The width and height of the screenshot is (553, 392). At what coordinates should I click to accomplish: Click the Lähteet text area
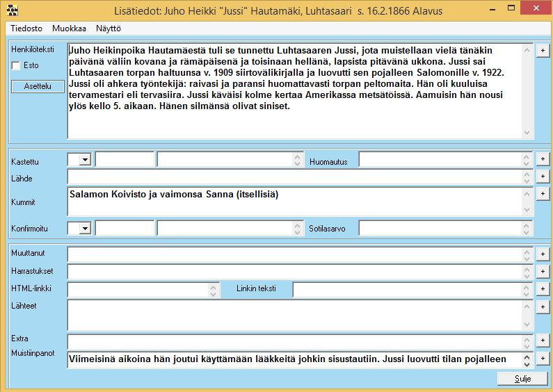coord(300,315)
